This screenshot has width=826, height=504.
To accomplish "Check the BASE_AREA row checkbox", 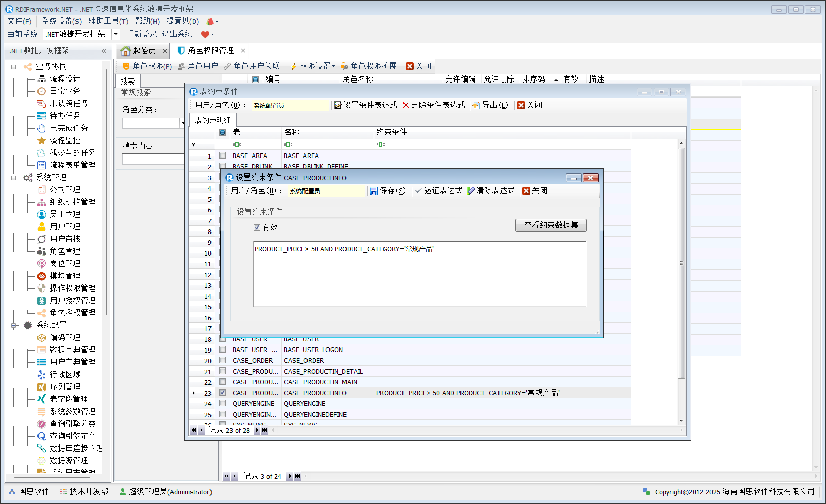I will coord(223,156).
